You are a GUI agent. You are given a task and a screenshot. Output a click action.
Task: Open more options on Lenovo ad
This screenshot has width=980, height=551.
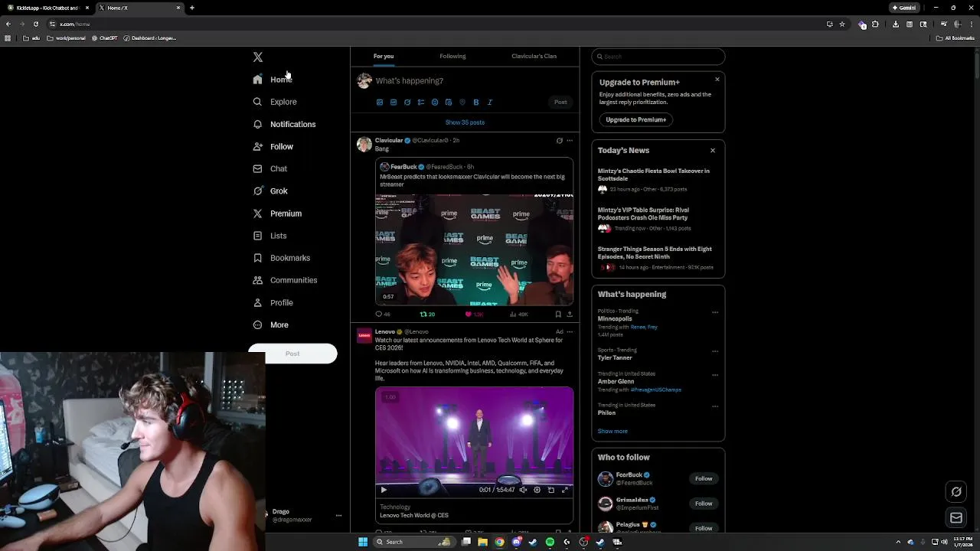570,332
